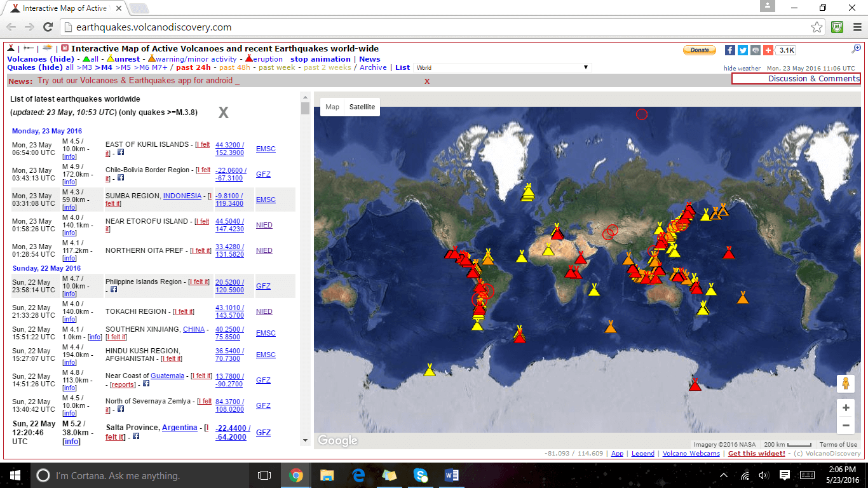Open the World region dropdown
The height and width of the screenshot is (488, 868).
pyautogui.click(x=502, y=67)
